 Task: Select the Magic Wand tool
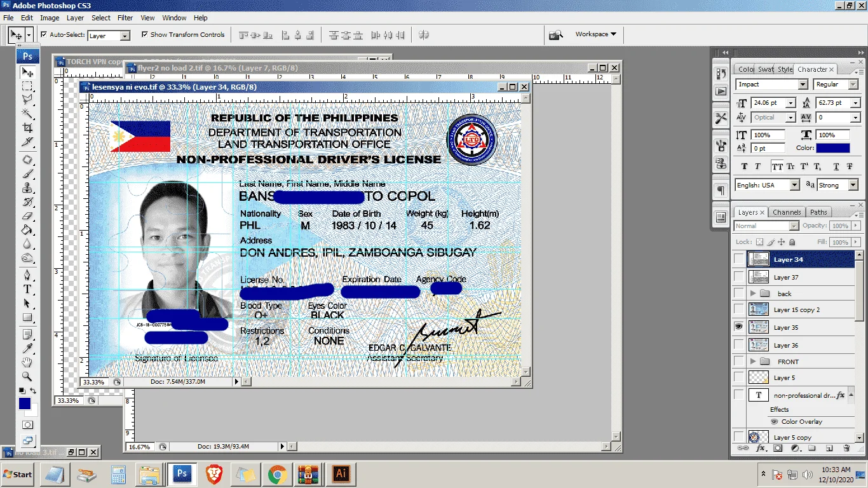click(x=27, y=114)
